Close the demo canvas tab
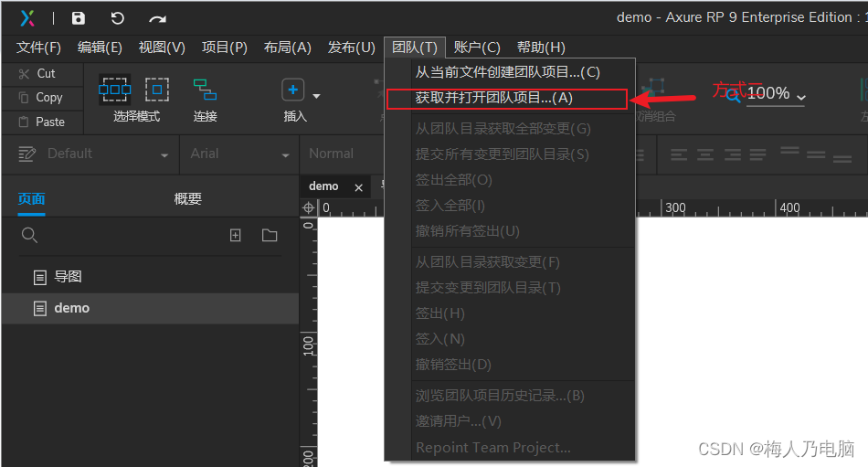Image resolution: width=868 pixels, height=467 pixels. [359, 187]
